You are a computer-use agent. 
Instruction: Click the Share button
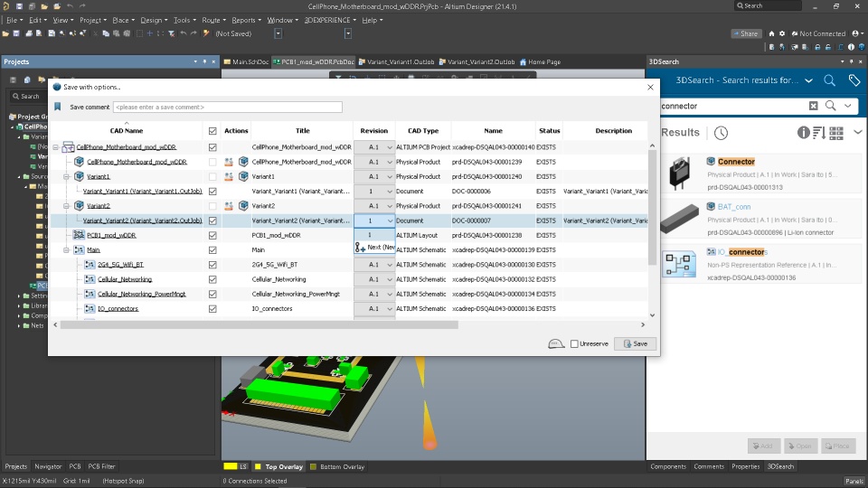[745, 33]
